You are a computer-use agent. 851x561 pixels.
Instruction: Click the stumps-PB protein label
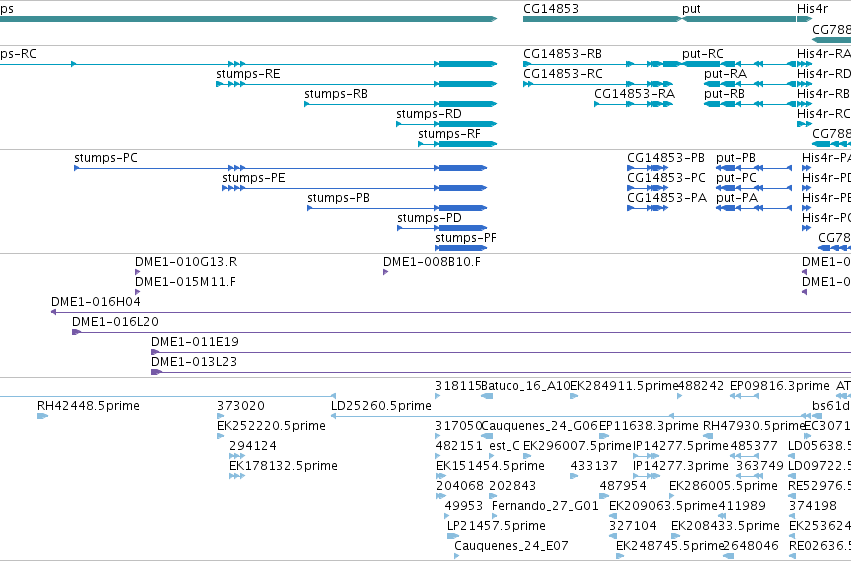(339, 198)
